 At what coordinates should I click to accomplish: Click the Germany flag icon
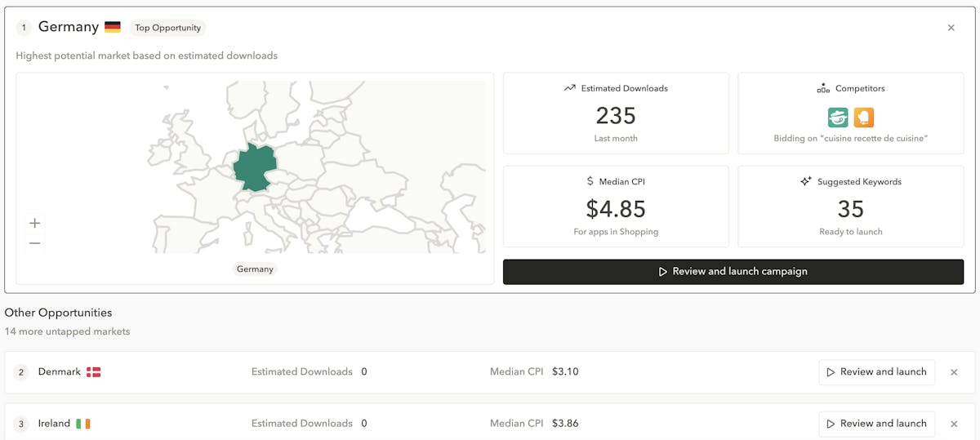[113, 27]
